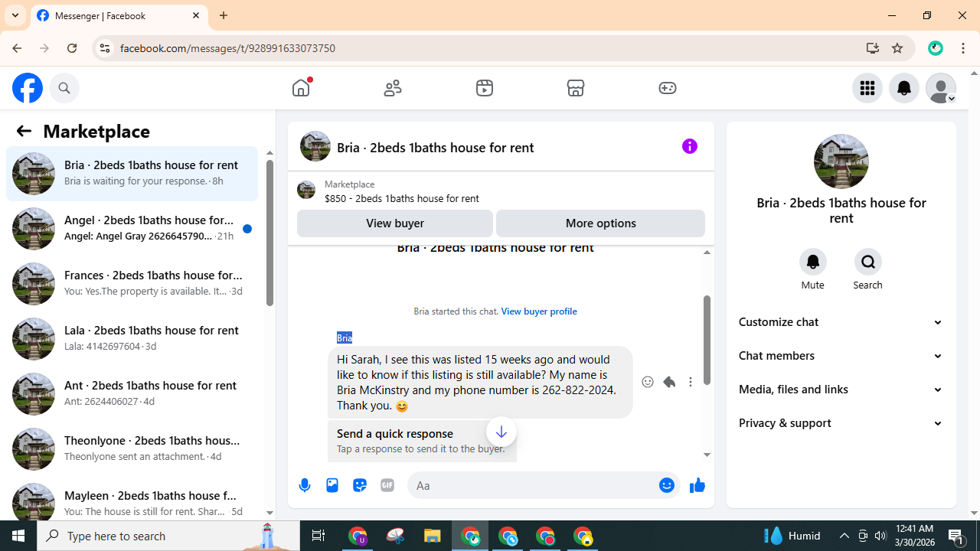Open Ant conversation in Marketplace list

(132, 393)
